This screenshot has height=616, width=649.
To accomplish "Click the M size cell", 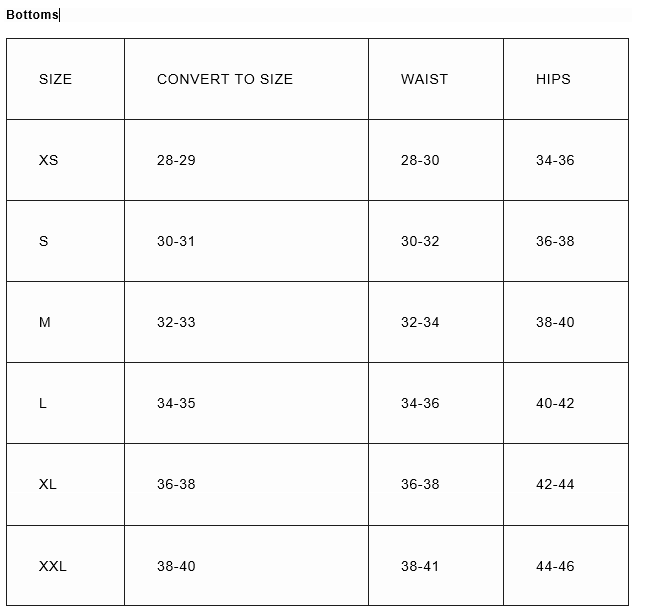I will (x=65, y=322).
